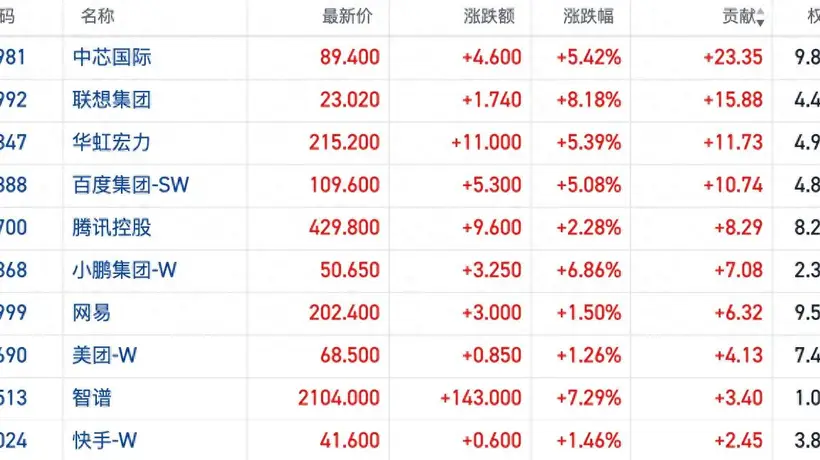Open stock 联想集团
Screen dimensions: 820x460
click(112, 99)
